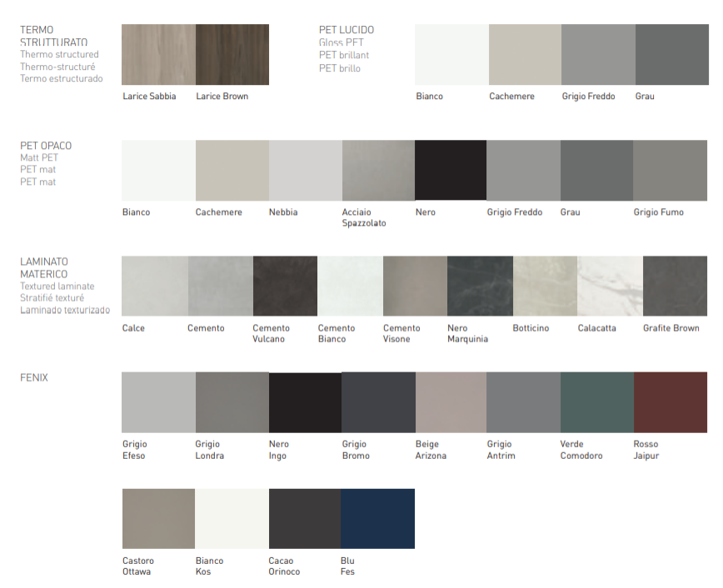This screenshot has height=588, width=723.
Task: Click the 'Textured laminate' subtitle
Action: coord(57,286)
